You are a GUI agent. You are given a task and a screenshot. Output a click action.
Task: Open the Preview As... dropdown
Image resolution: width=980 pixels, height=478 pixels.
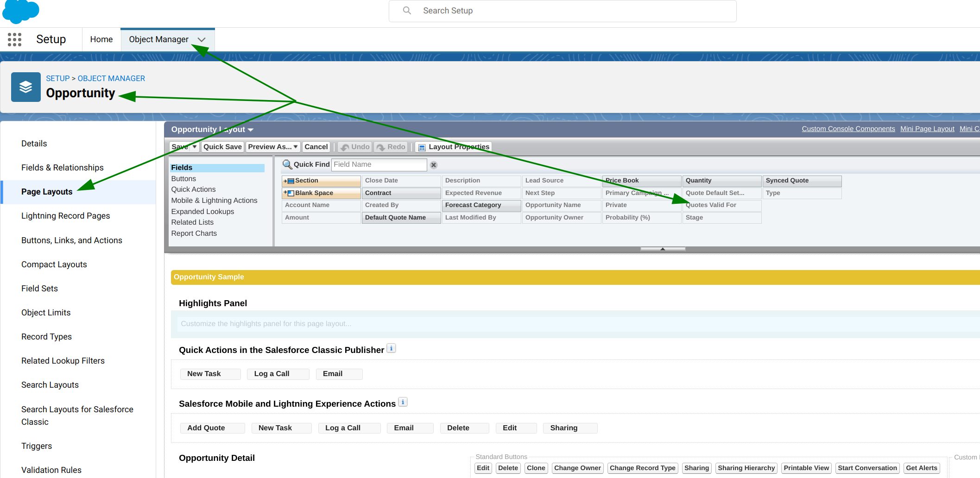[273, 147]
